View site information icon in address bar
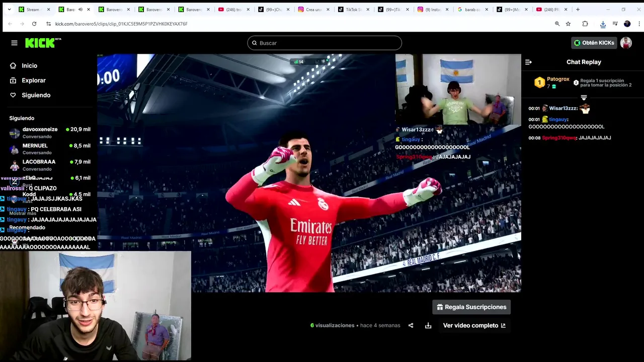Screen dimensions: 644x362 [48, 24]
